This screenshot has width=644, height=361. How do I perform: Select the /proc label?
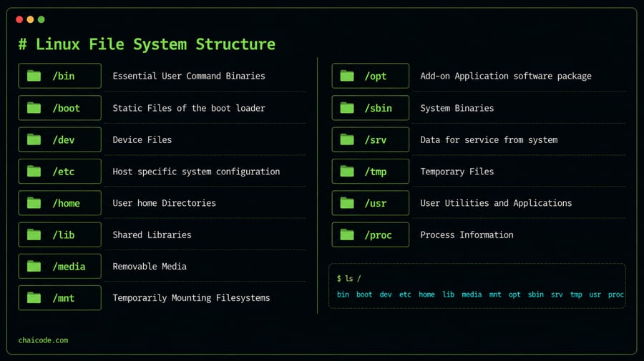tap(379, 235)
